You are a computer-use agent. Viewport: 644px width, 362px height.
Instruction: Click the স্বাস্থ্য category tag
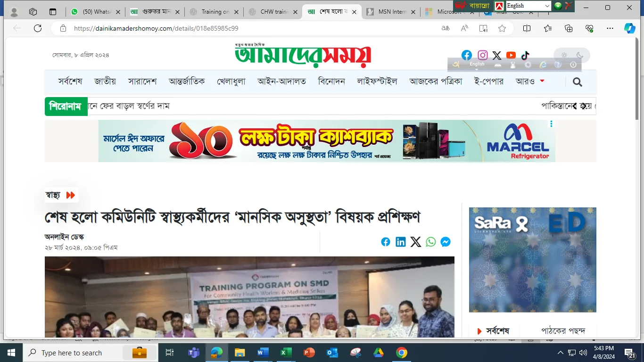point(61,195)
